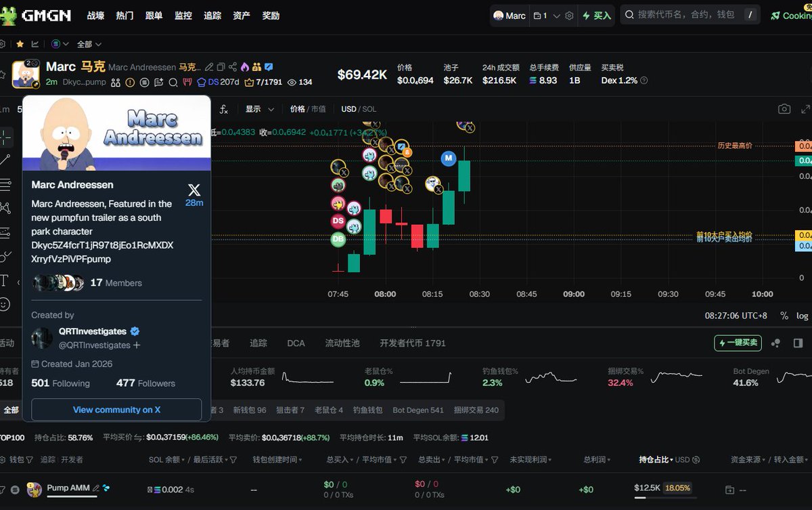Open quick-buy settings gear
The width and height of the screenshot is (812, 510).
tap(569, 16)
